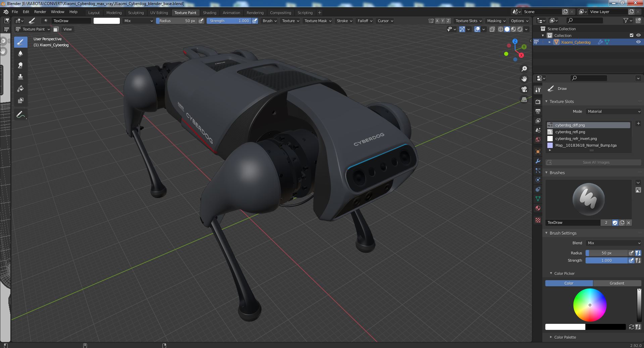Switch to rendered viewport shading

click(520, 29)
